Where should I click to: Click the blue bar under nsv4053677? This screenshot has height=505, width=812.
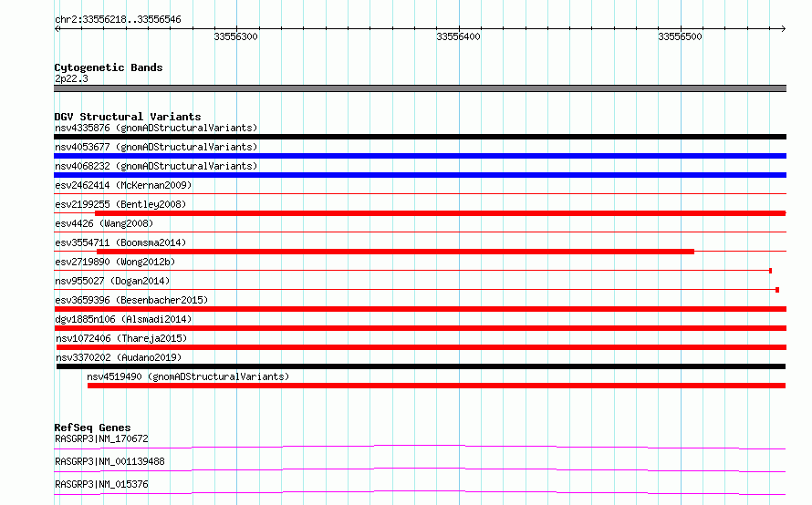click(420, 156)
